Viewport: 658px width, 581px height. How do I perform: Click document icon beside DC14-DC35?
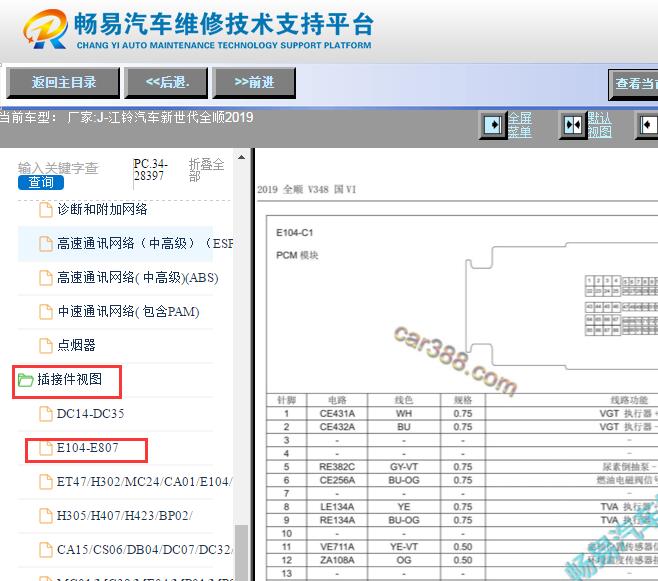tap(45, 414)
